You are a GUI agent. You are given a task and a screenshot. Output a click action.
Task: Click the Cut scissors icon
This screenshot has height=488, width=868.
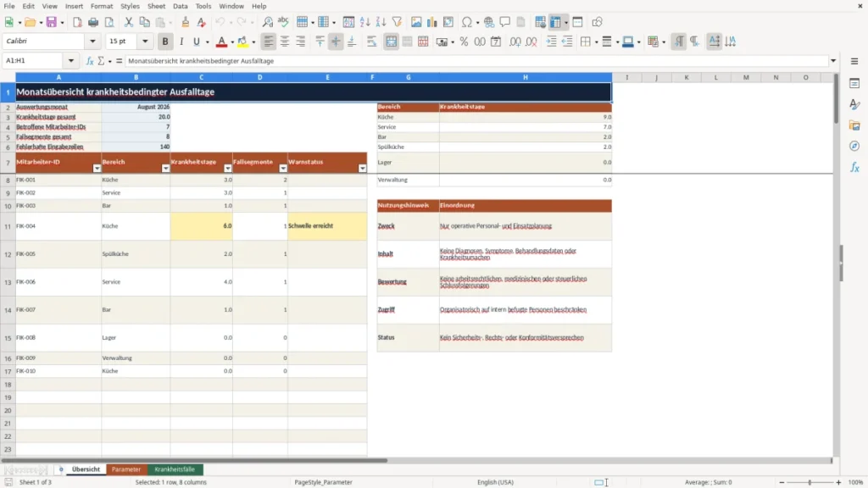click(129, 22)
